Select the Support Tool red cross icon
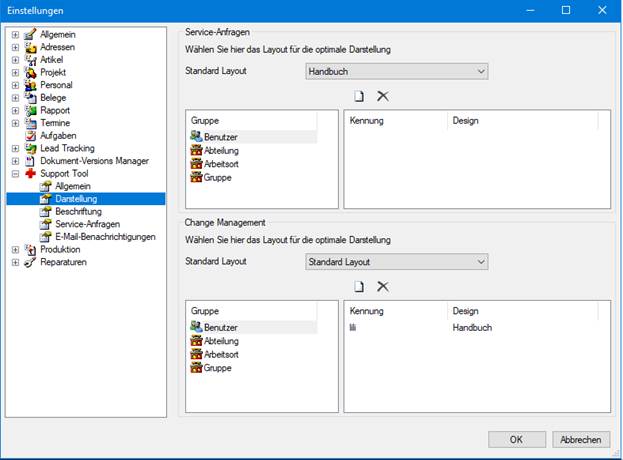 tap(31, 173)
